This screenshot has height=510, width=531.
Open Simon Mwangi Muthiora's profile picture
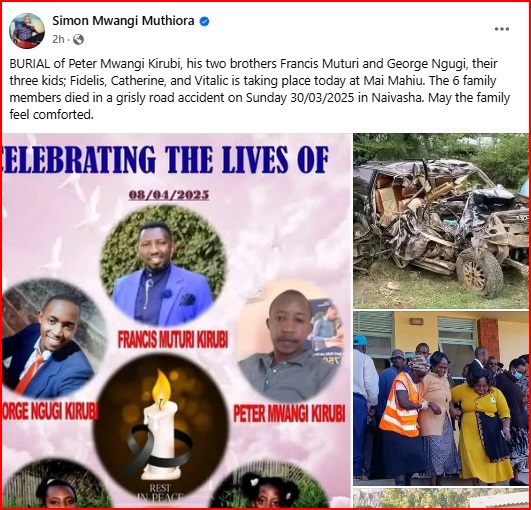click(x=27, y=31)
